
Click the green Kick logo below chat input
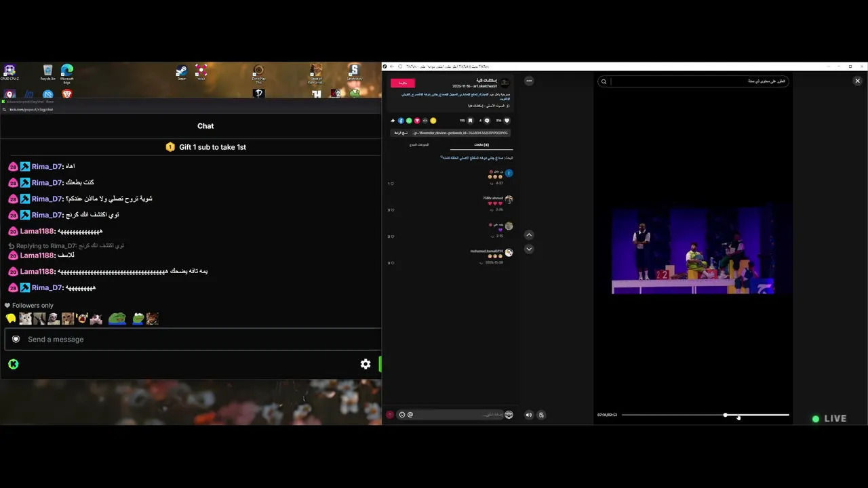click(x=13, y=364)
